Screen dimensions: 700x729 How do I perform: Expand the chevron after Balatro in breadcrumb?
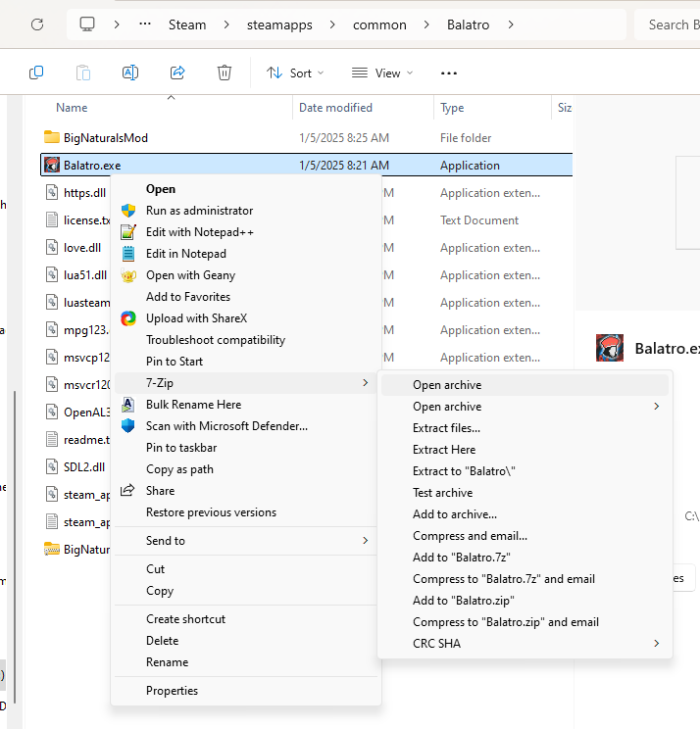click(511, 24)
